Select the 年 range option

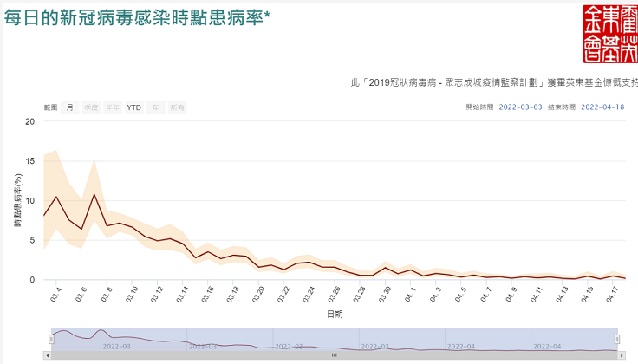pos(156,107)
